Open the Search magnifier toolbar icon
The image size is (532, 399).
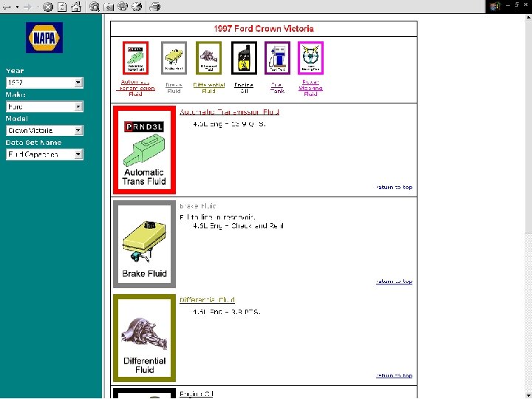tap(95, 7)
